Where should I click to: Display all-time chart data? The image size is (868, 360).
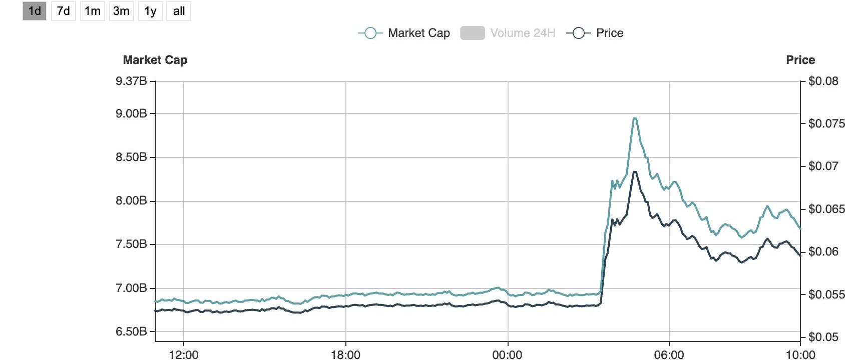click(x=179, y=11)
